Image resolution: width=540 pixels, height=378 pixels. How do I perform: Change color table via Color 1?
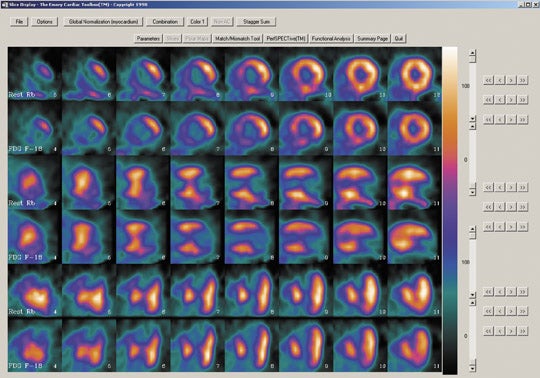click(197, 22)
